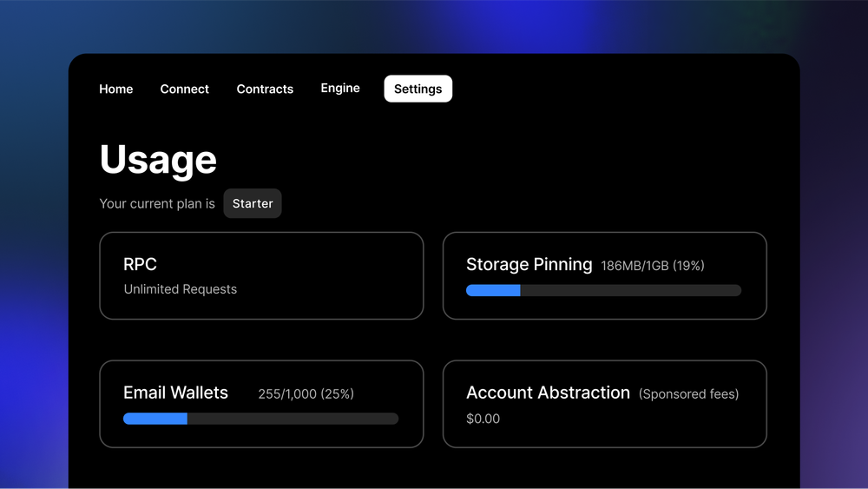Viewport: 868px width, 489px height.
Task: Open the Home tab
Action: click(x=116, y=89)
